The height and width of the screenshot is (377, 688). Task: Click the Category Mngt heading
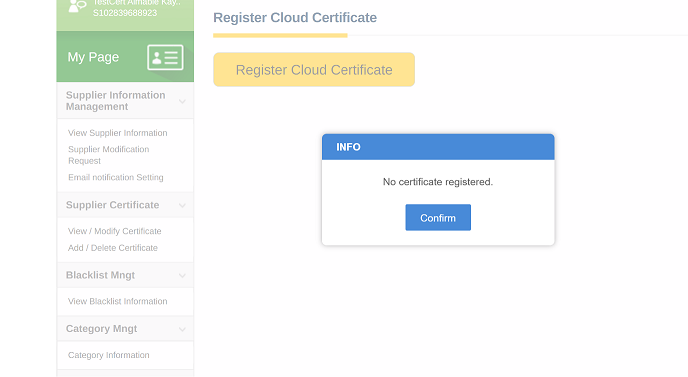[101, 329]
